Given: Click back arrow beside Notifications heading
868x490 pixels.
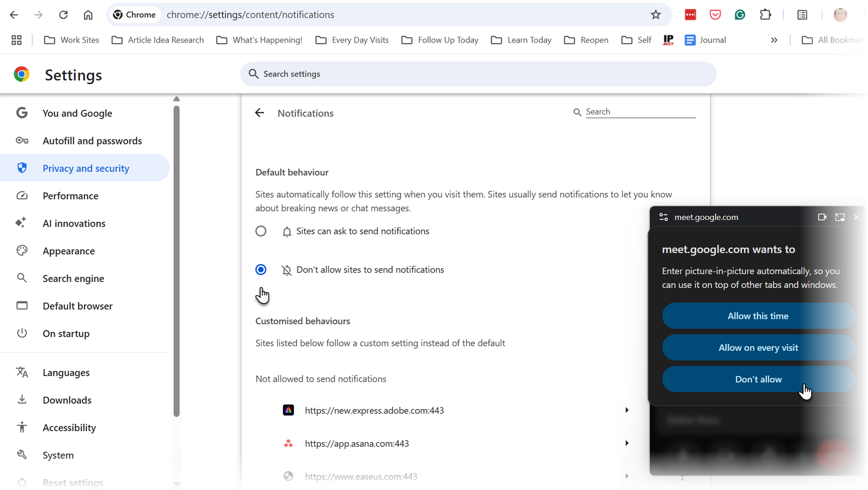Looking at the screenshot, I should [x=259, y=113].
